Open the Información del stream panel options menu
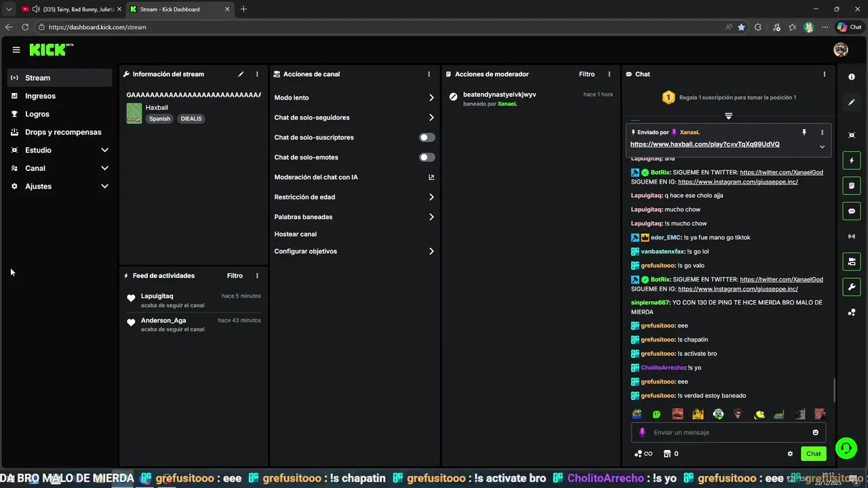Image resolution: width=868 pixels, height=488 pixels. tap(257, 74)
